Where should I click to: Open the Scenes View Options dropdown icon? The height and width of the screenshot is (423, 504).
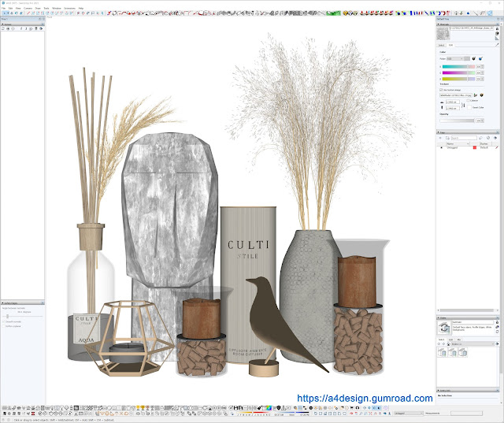31,28
